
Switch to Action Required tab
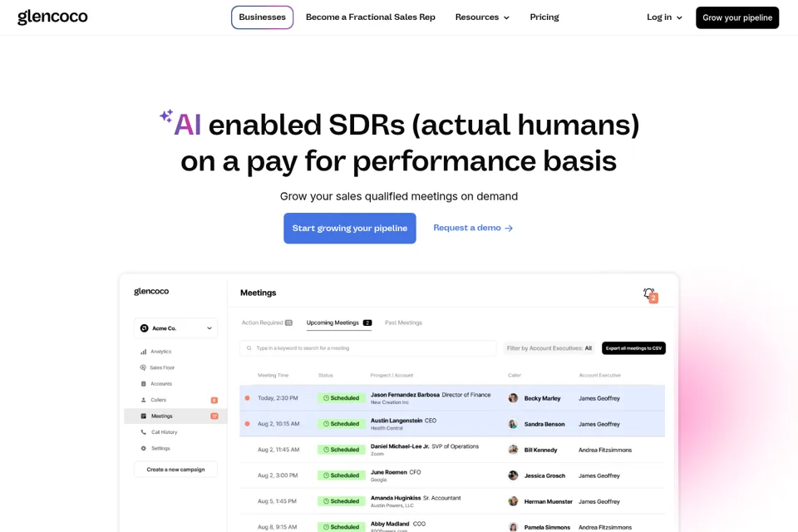click(267, 323)
